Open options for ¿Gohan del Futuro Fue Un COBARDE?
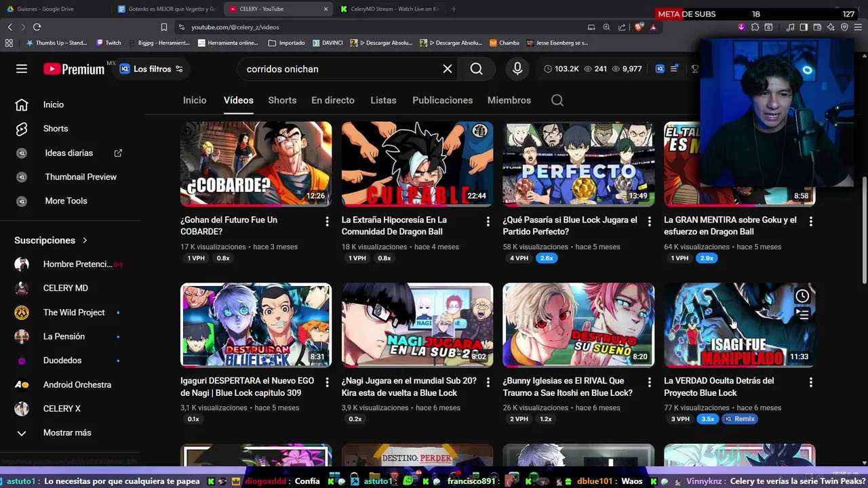868x488 pixels. (327, 222)
